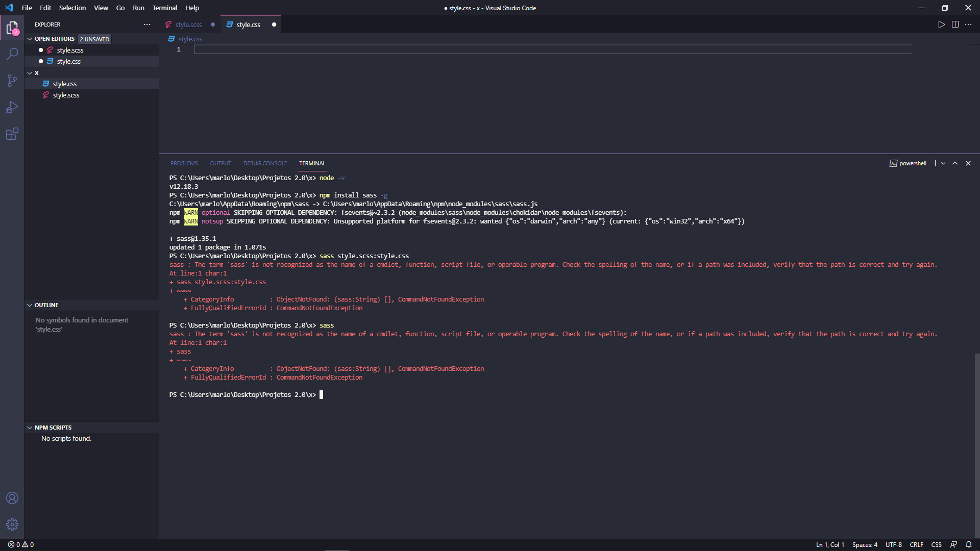Open the Run menu

coord(138,8)
